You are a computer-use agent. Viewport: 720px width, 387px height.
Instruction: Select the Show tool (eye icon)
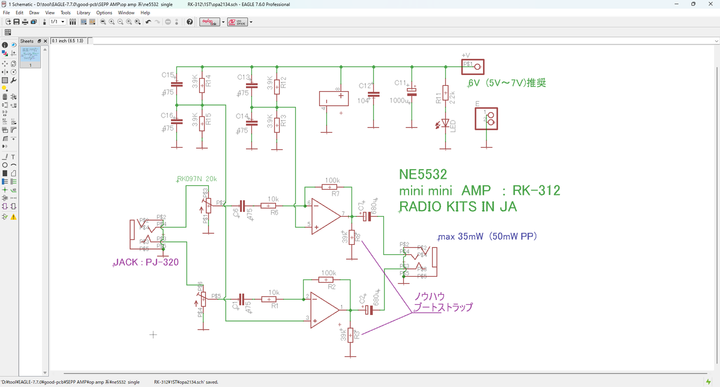tap(13, 45)
